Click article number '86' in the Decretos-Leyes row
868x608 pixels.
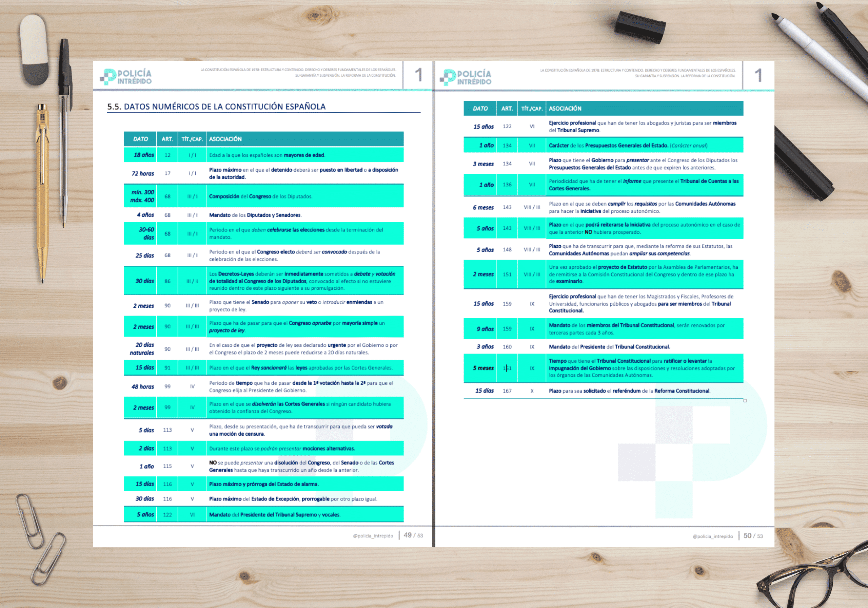(167, 281)
